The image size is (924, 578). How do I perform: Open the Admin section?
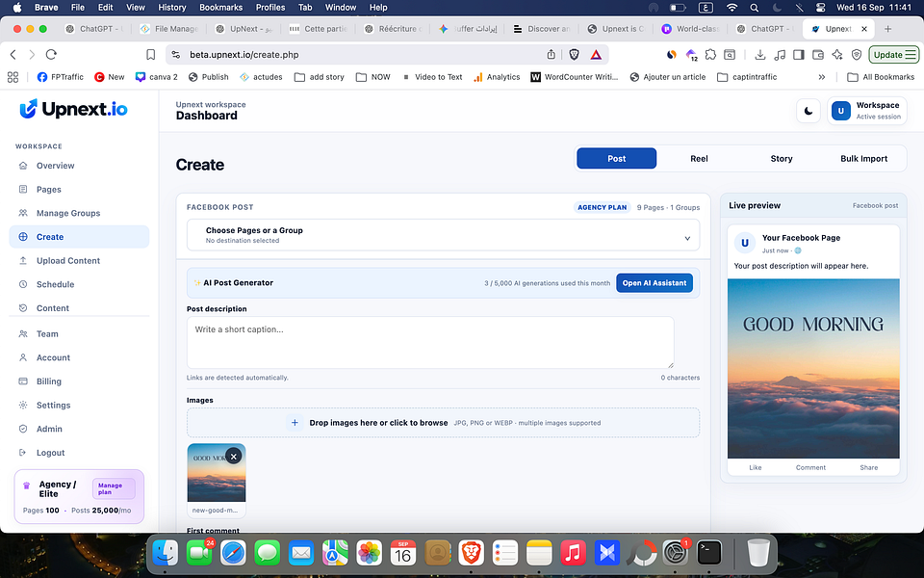80,429
